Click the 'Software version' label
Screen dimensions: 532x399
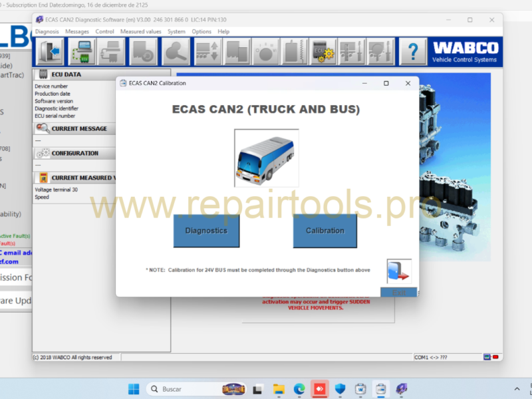pos(54,101)
